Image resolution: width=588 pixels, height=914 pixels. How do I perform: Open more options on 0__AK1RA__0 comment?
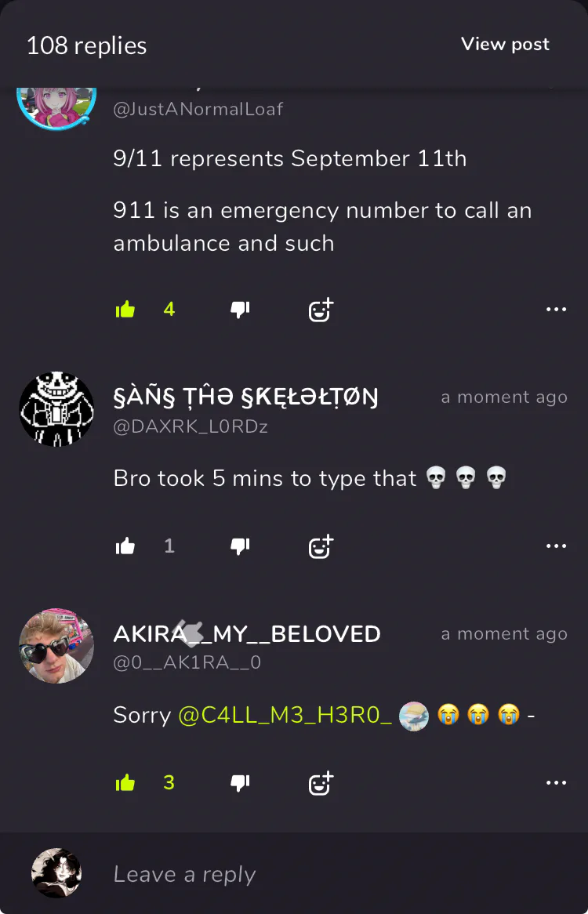556,782
